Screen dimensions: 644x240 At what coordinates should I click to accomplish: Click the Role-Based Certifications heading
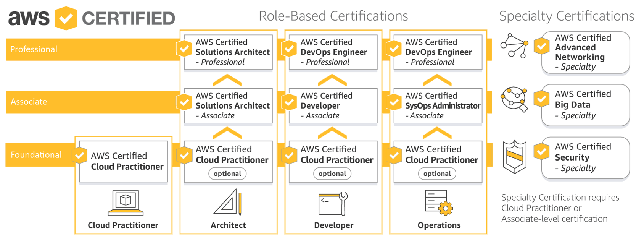tap(333, 16)
